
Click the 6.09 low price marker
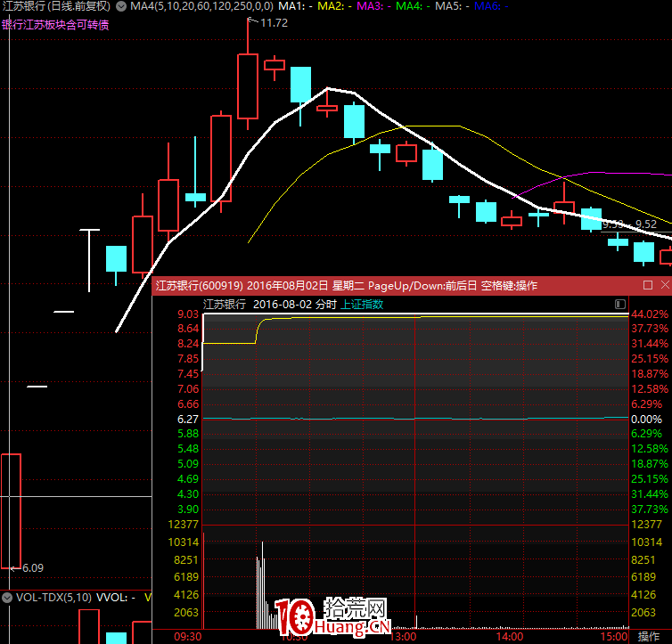coord(33,568)
